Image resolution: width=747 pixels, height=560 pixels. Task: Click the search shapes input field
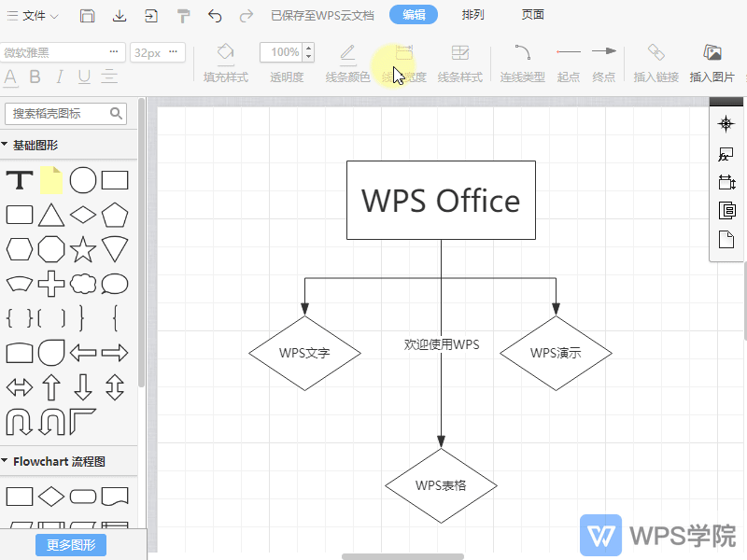click(65, 114)
